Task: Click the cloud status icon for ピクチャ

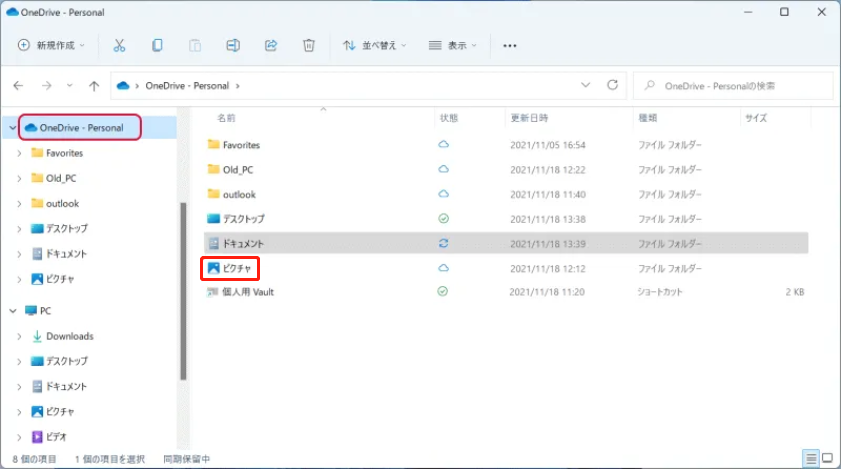Action: pos(443,268)
